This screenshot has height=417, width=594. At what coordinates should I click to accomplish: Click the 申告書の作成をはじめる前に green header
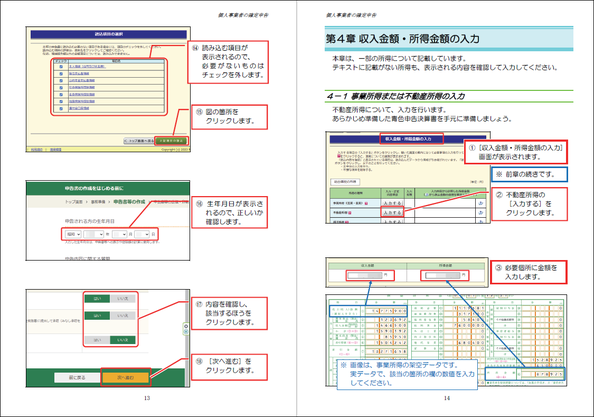108,188
